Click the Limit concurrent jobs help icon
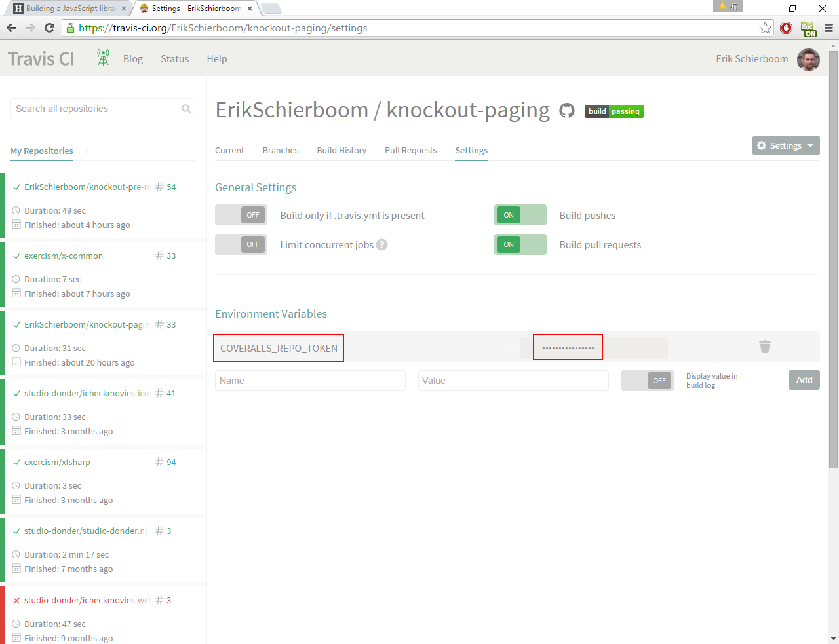This screenshot has height=644, width=839. [x=382, y=244]
